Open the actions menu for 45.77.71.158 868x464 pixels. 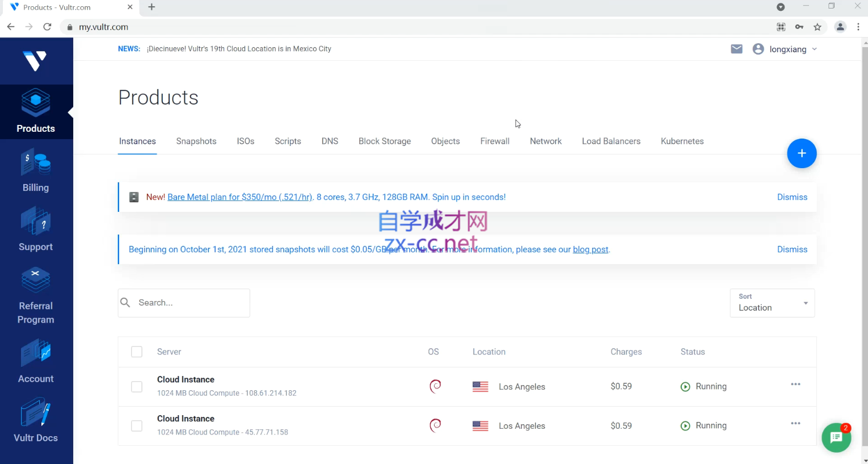(x=796, y=424)
